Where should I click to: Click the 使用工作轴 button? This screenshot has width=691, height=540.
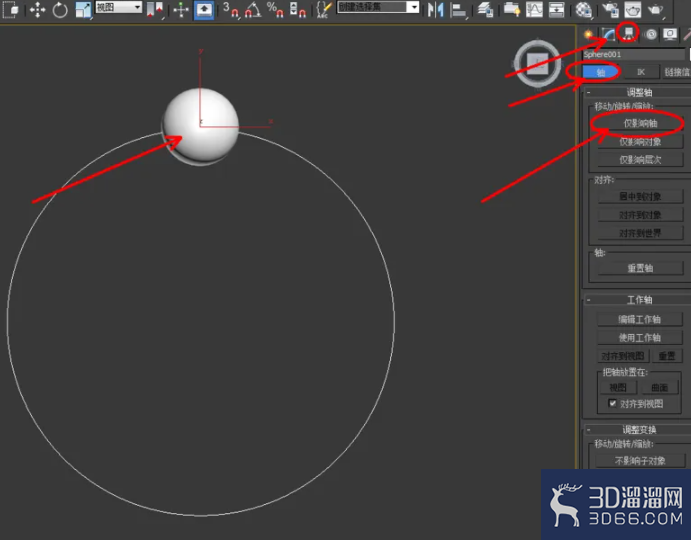pos(639,338)
